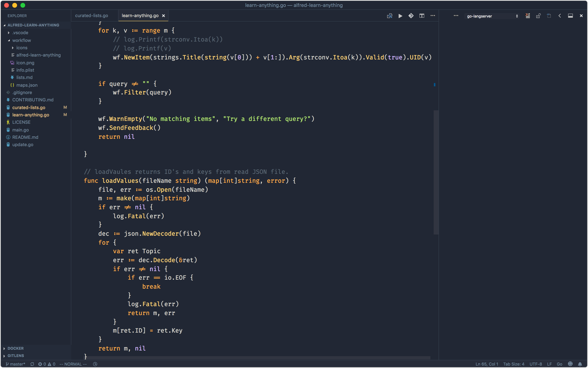Screen dimensions: 588x368
Task: Change file encoding UTF-8
Action: (x=536, y=364)
